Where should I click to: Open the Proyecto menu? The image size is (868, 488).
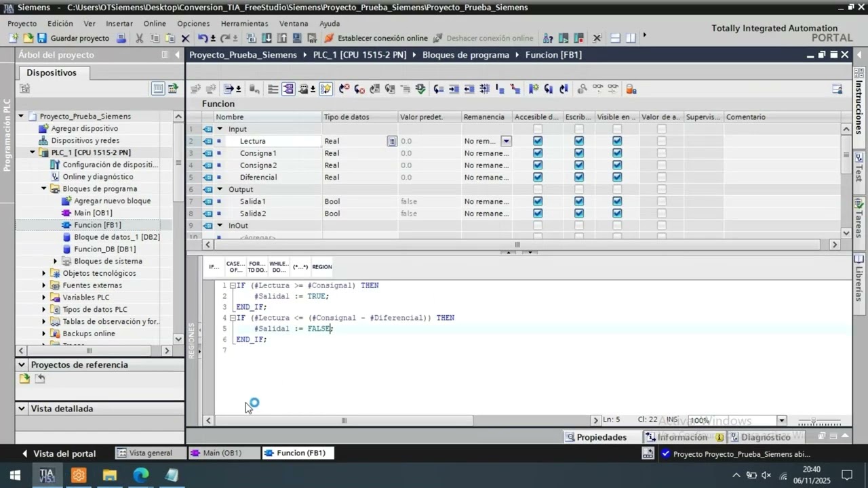[22, 23]
